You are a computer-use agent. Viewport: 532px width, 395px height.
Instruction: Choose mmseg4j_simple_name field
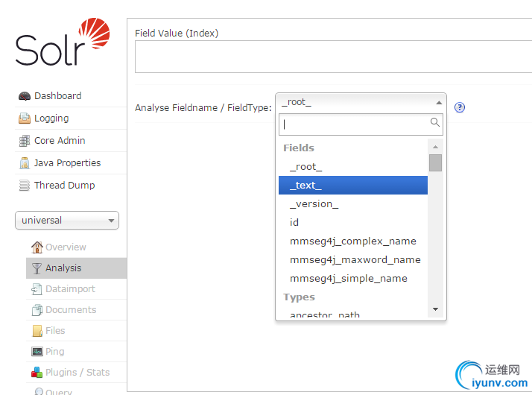point(353,279)
